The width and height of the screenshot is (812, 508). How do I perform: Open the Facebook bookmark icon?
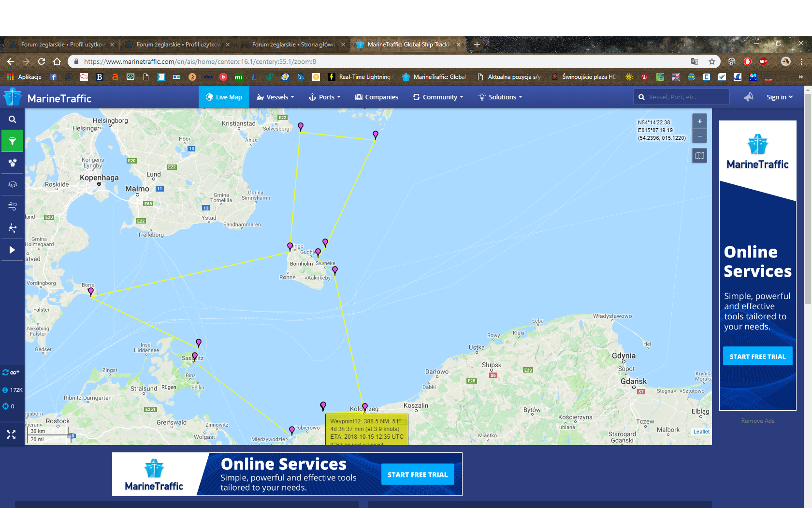pyautogui.click(x=53, y=77)
